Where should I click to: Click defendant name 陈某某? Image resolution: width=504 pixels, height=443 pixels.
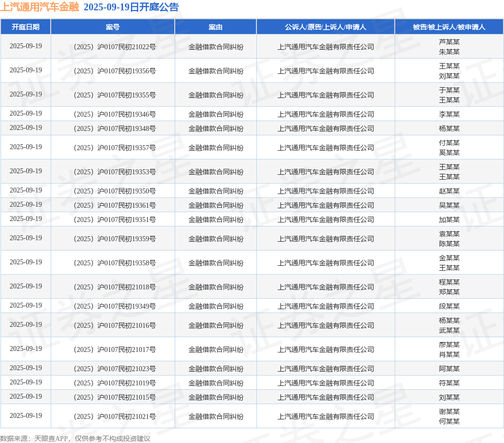pos(449,244)
